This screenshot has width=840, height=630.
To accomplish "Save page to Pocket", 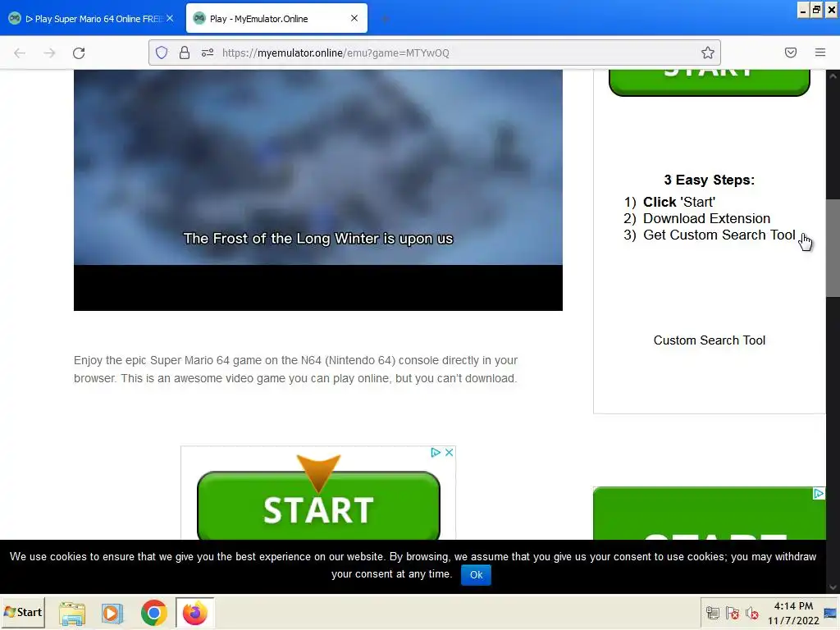I will [x=790, y=52].
